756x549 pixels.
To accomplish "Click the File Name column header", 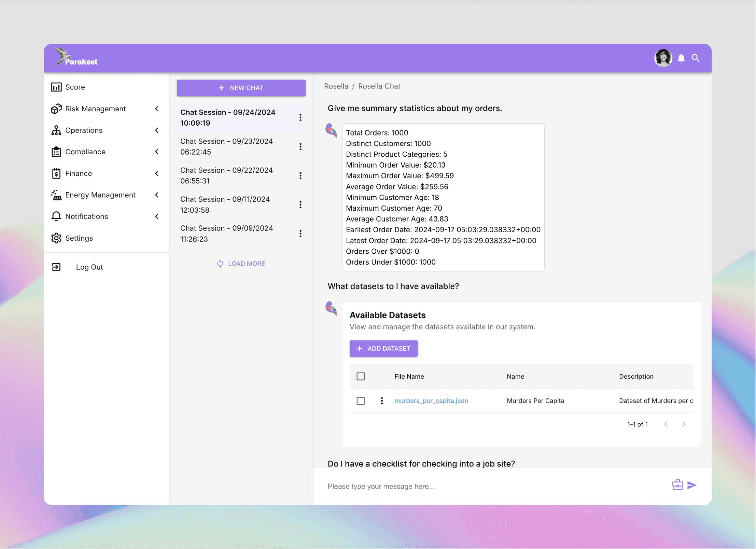I will point(409,376).
